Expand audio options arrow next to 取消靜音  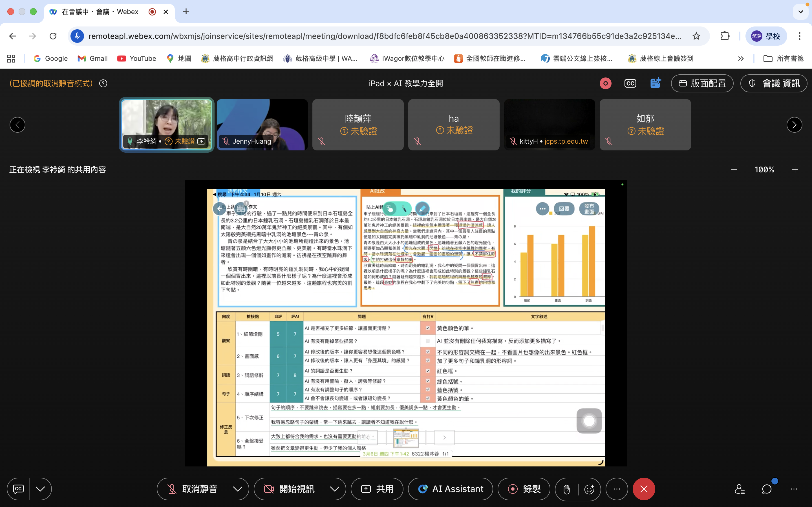[238, 489]
